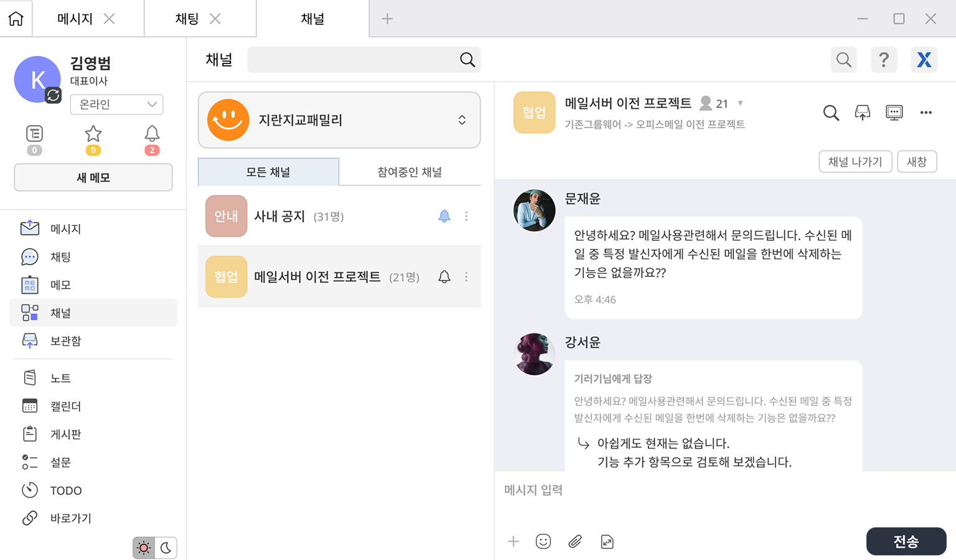Click the 채널 나가기 button

coord(855,161)
